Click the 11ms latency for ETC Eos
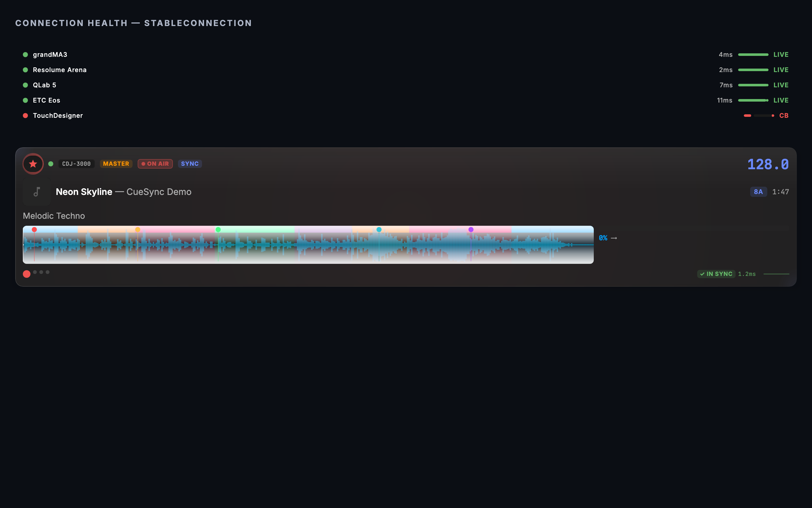This screenshot has height=508, width=812. [724, 100]
